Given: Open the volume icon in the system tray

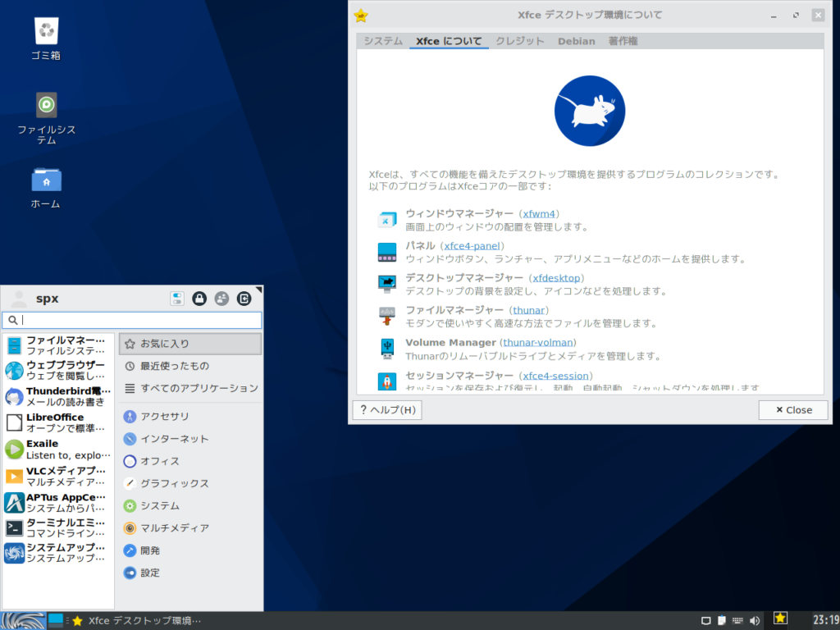Looking at the screenshot, I should (x=755, y=619).
